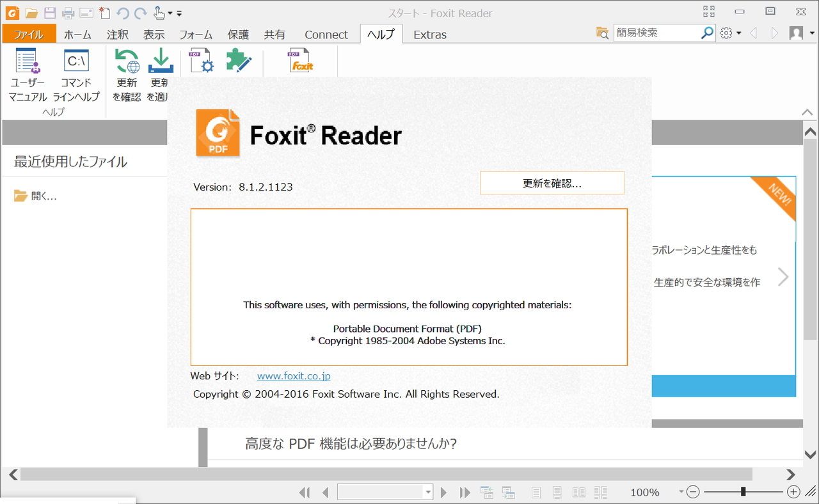This screenshot has height=504, width=819.
Task: Click the green puzzle-piece plugin icon
Action: (239, 61)
